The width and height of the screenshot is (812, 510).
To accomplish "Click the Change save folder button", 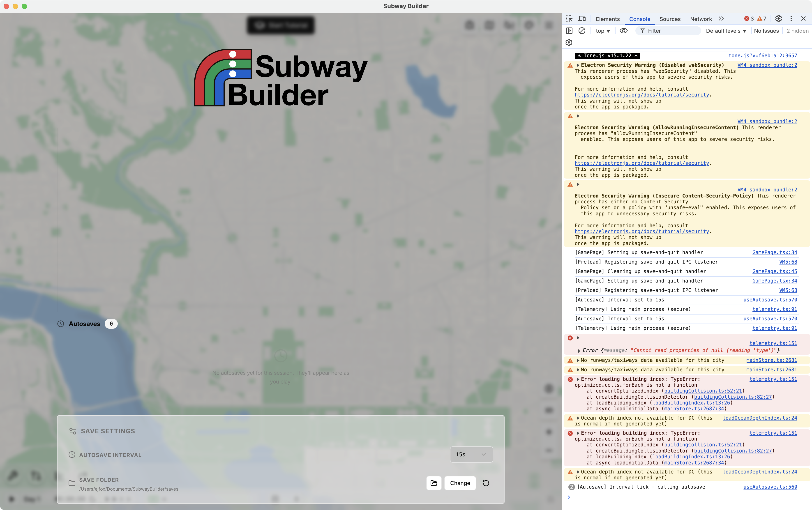I will [x=460, y=483].
